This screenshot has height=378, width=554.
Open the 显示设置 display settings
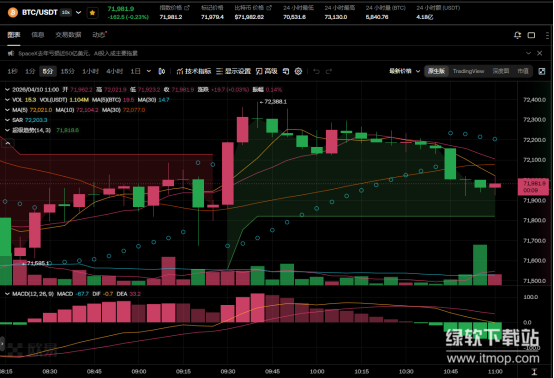tap(234, 71)
